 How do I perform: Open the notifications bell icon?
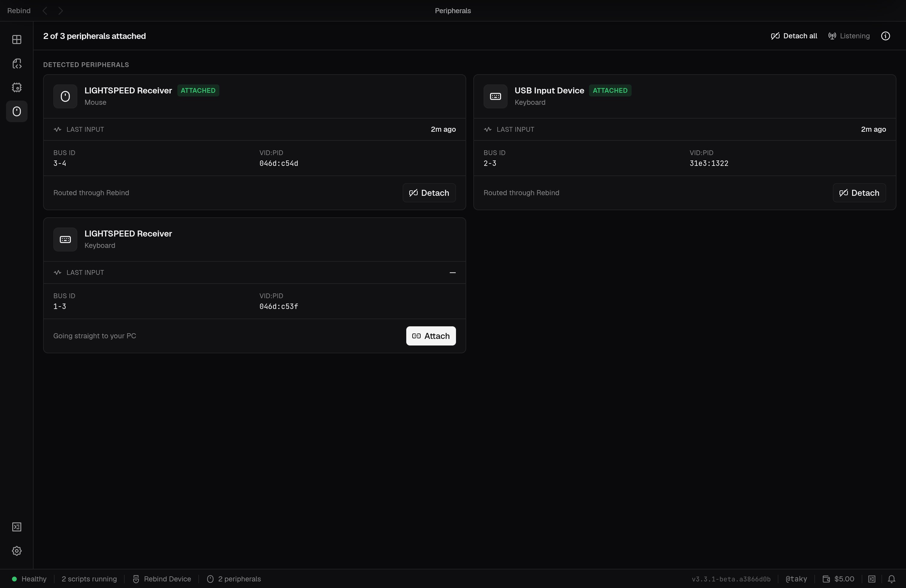(892, 579)
